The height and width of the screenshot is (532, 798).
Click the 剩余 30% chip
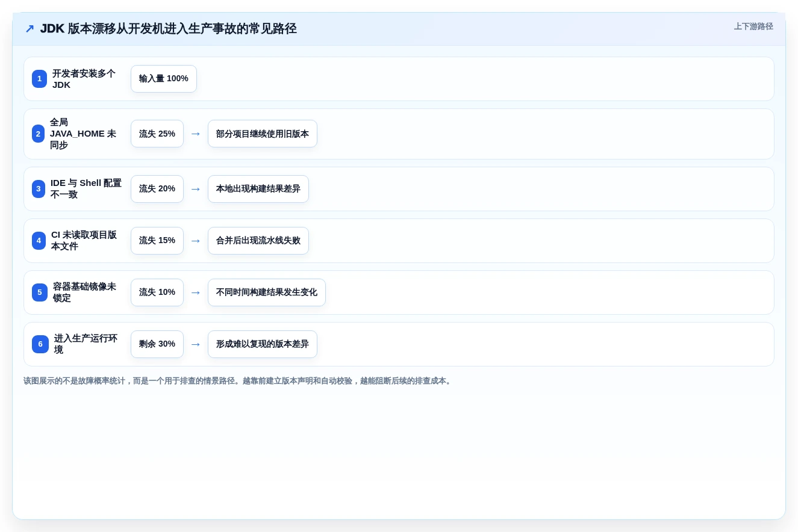pos(157,344)
